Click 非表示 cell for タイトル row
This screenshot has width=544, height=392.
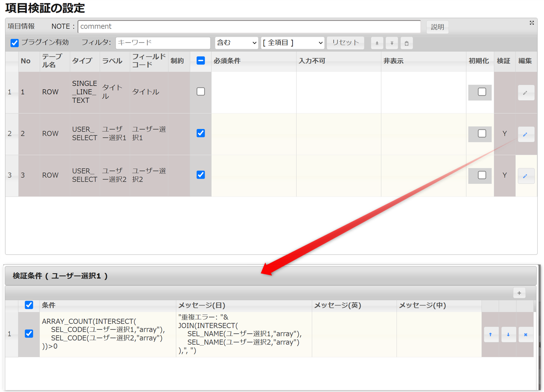(423, 92)
